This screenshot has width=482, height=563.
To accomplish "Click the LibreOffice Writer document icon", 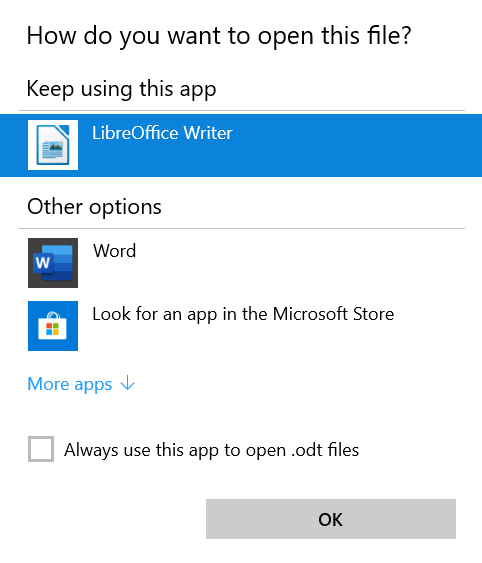I will (x=53, y=145).
